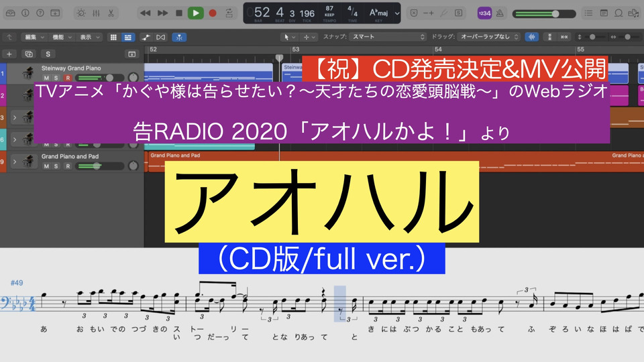Image resolution: width=644 pixels, height=362 pixels.
Task: Rewind the playhead
Action: tap(145, 13)
